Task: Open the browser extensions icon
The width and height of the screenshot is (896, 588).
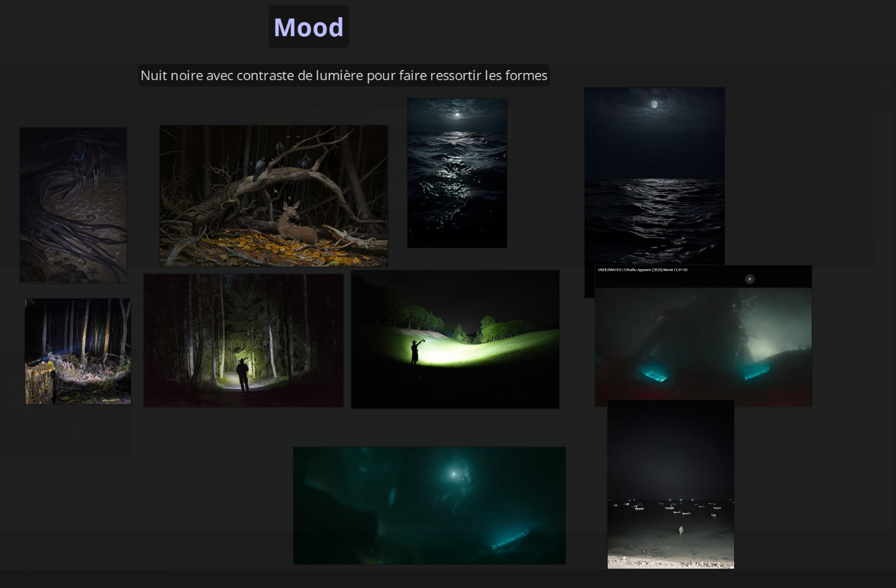Action: 887,46
